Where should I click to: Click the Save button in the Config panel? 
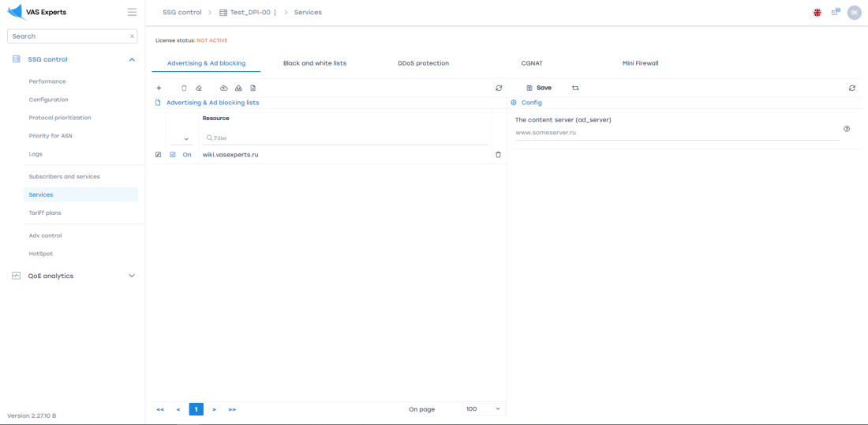coord(539,88)
